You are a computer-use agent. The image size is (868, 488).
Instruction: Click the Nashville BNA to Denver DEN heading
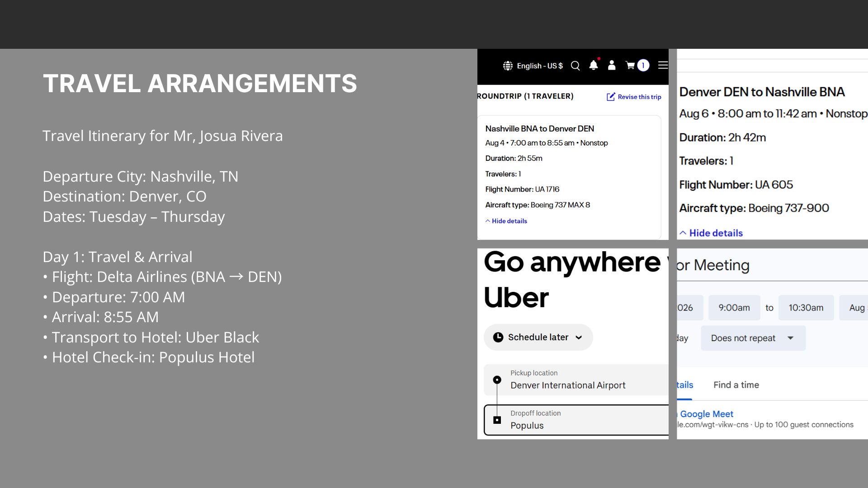click(x=540, y=129)
